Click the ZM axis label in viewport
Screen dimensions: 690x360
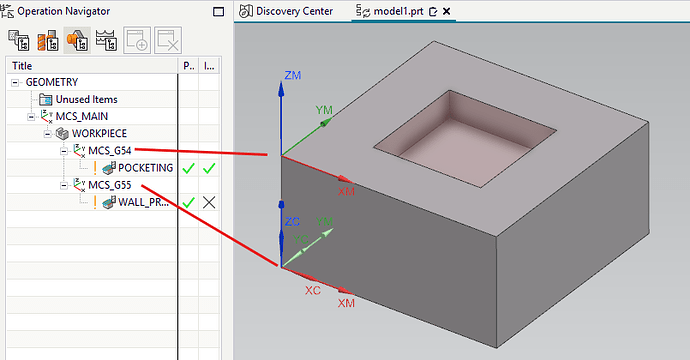293,76
